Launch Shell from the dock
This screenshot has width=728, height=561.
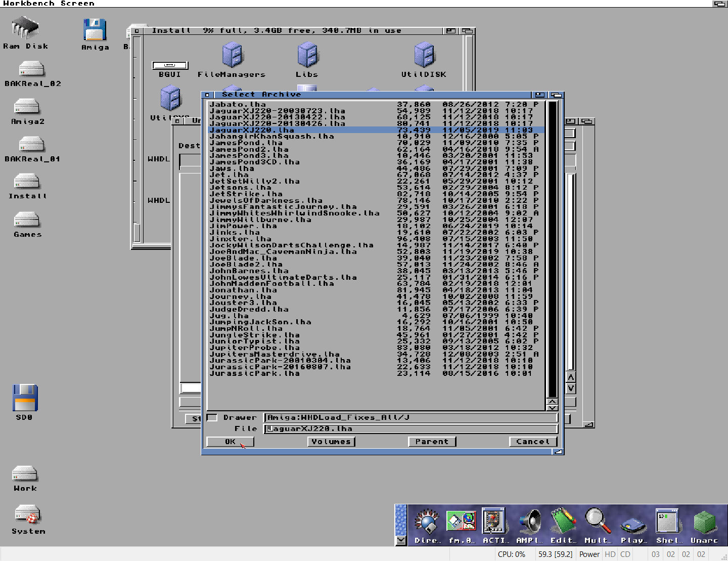point(667,521)
